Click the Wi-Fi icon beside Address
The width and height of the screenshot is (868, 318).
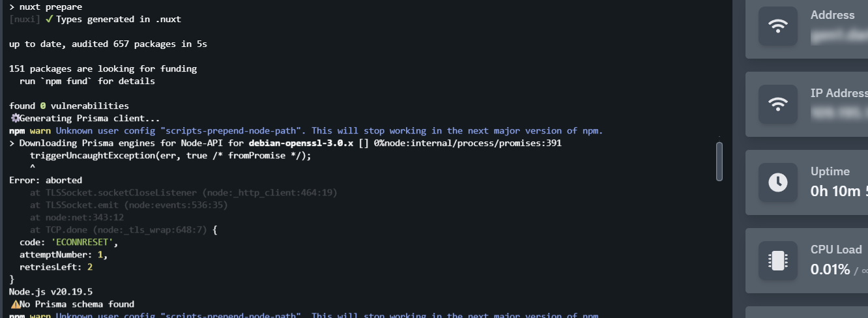pos(777,26)
